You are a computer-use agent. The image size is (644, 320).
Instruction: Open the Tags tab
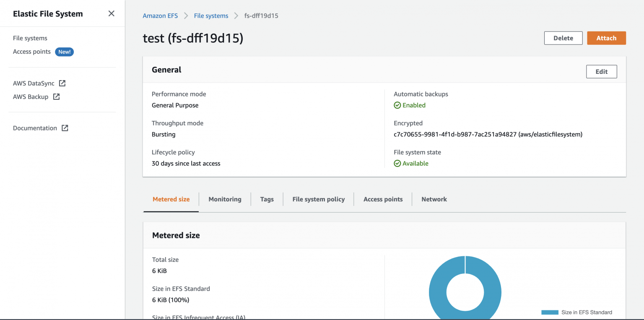click(x=267, y=199)
